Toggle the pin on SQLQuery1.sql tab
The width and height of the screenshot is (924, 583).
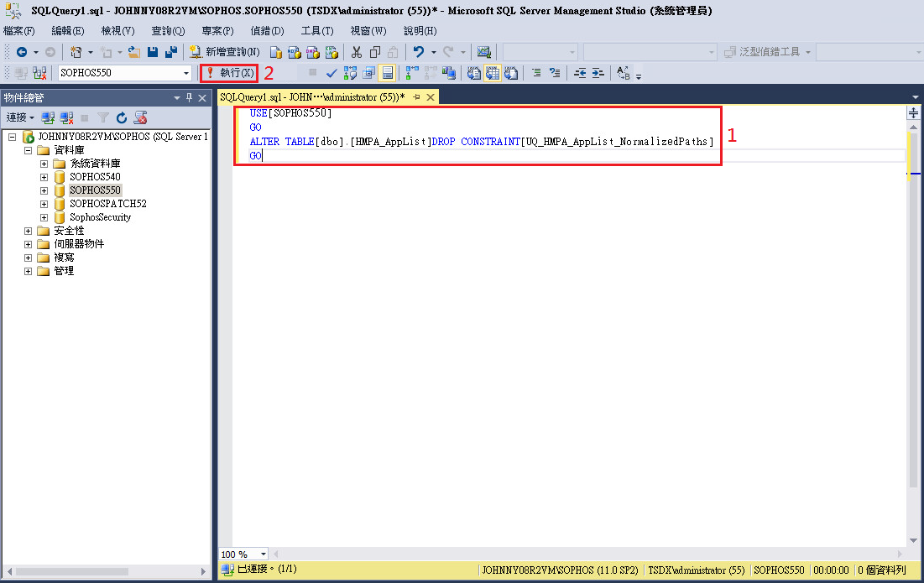click(416, 97)
